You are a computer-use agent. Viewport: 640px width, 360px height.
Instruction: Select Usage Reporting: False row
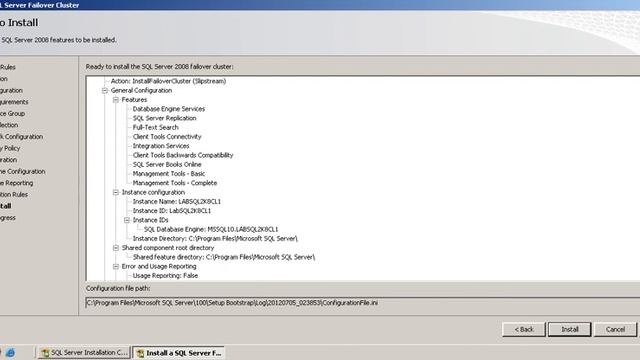click(165, 276)
